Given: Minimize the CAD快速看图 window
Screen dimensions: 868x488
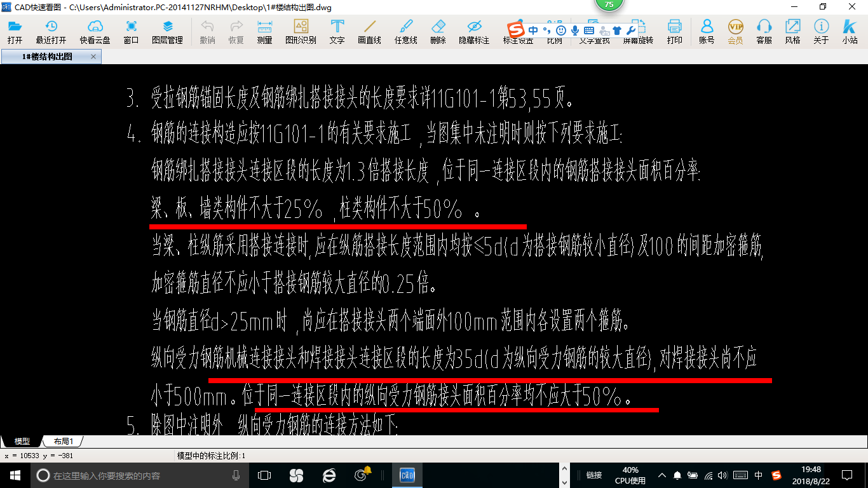Looking at the screenshot, I should [x=794, y=7].
